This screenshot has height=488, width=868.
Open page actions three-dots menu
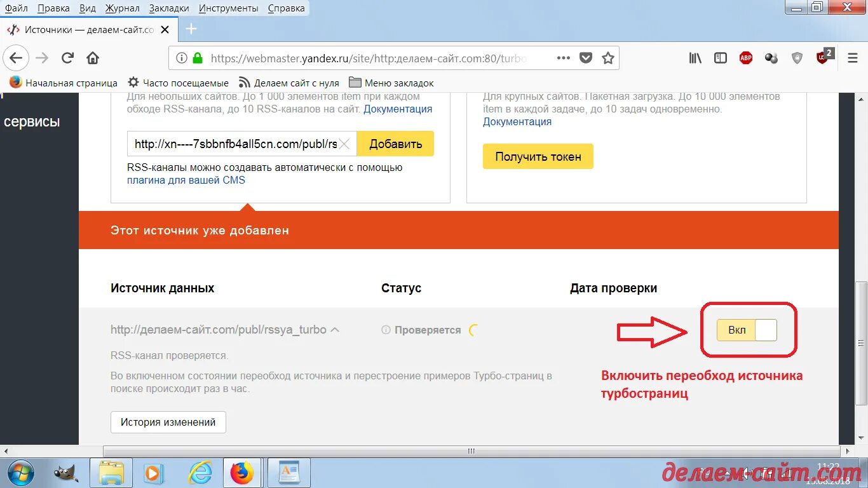click(x=564, y=58)
